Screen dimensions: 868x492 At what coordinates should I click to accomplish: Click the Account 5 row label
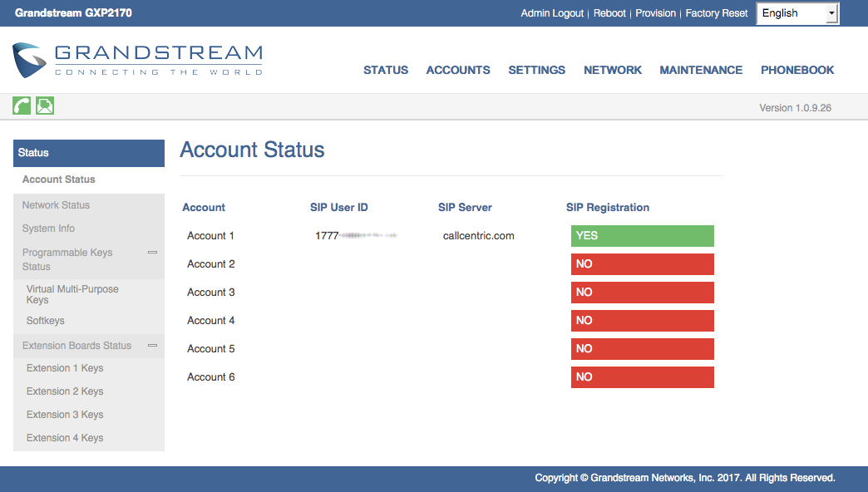(211, 349)
